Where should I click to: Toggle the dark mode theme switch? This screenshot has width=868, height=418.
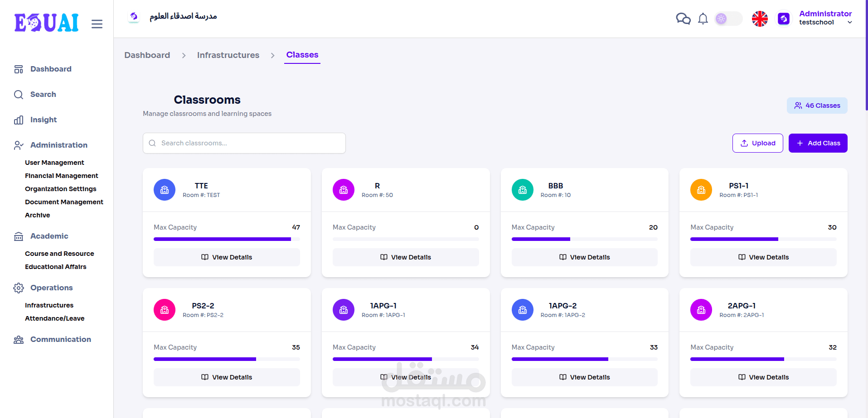point(728,19)
